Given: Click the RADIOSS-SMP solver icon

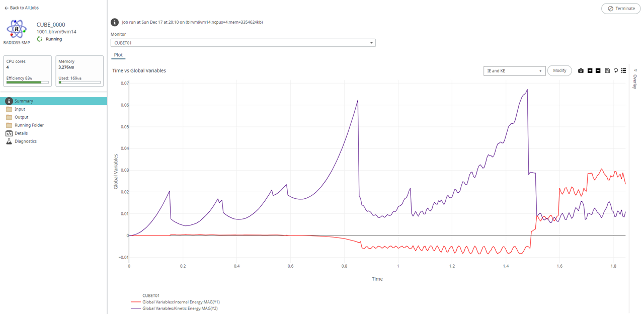Looking at the screenshot, I should point(17,30).
